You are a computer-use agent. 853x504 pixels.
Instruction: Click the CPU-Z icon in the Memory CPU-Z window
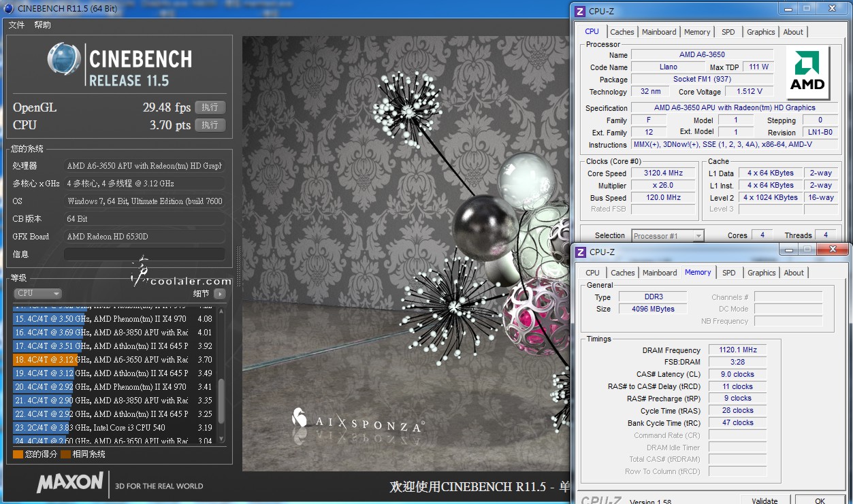(x=580, y=252)
